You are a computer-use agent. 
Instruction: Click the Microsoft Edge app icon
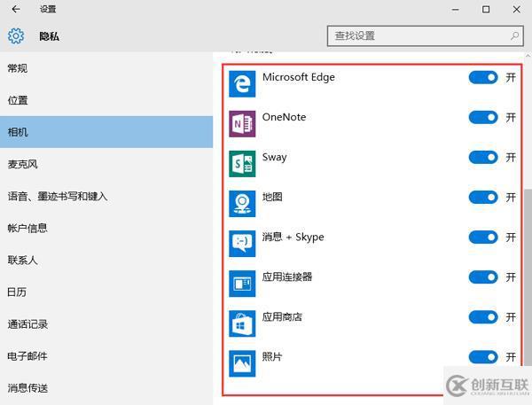[242, 84]
